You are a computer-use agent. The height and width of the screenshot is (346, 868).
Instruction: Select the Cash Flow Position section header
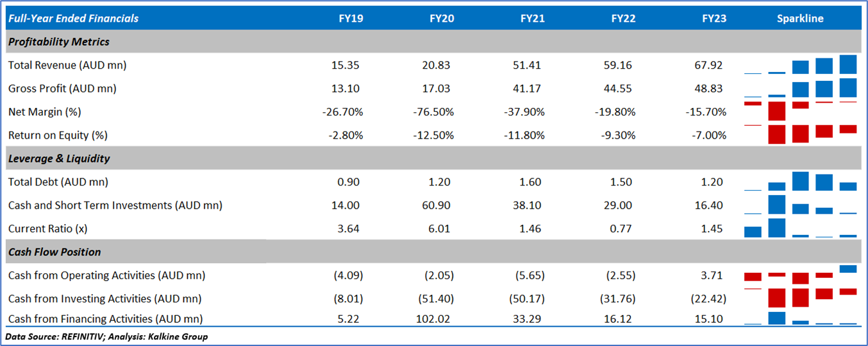tap(54, 252)
